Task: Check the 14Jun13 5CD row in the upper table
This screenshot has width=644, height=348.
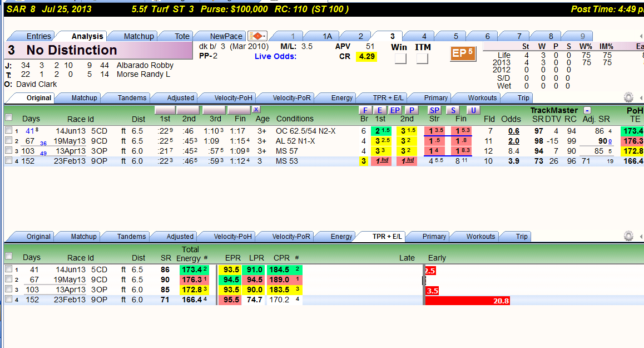Action: click(8, 130)
